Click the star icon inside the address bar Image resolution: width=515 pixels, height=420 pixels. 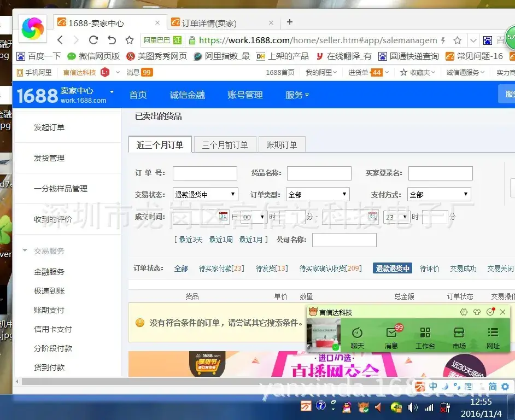tap(457, 40)
